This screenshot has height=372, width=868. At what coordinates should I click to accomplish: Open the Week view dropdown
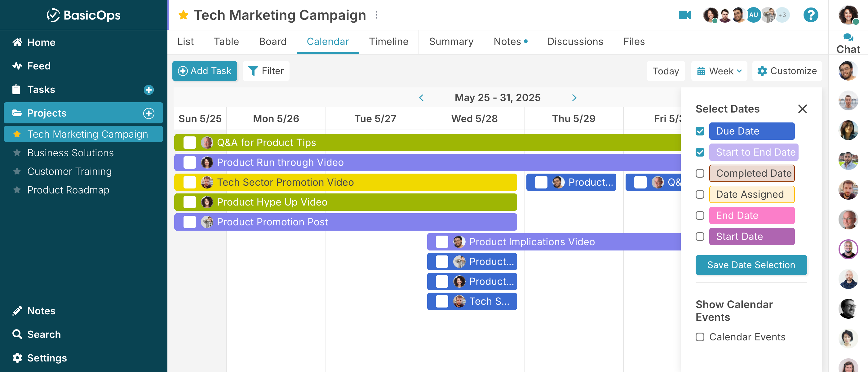(x=719, y=71)
